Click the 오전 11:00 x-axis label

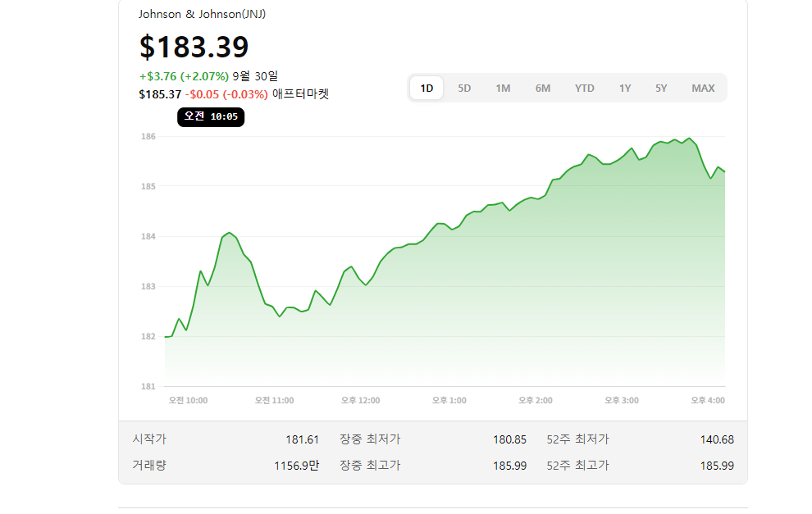click(x=275, y=400)
